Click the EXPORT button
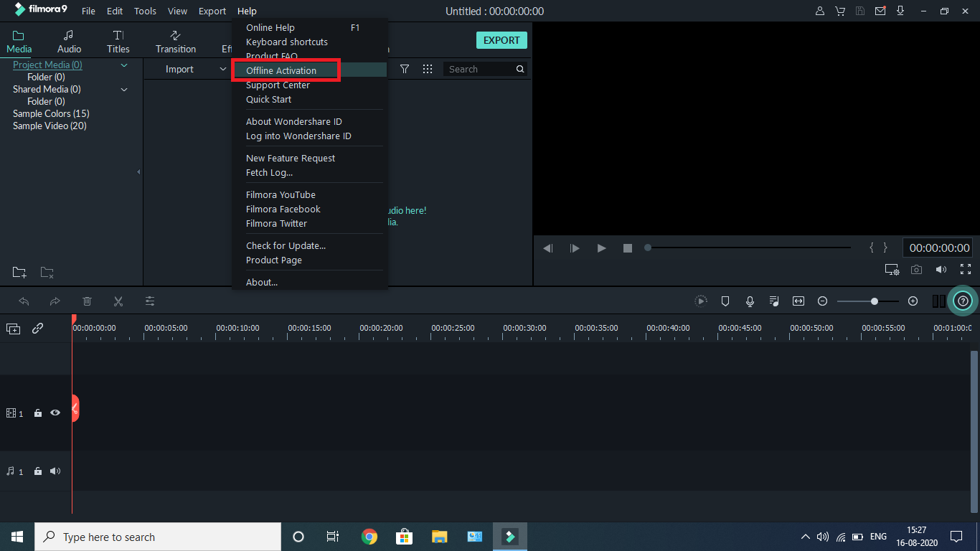Image resolution: width=980 pixels, height=551 pixels. tap(501, 40)
